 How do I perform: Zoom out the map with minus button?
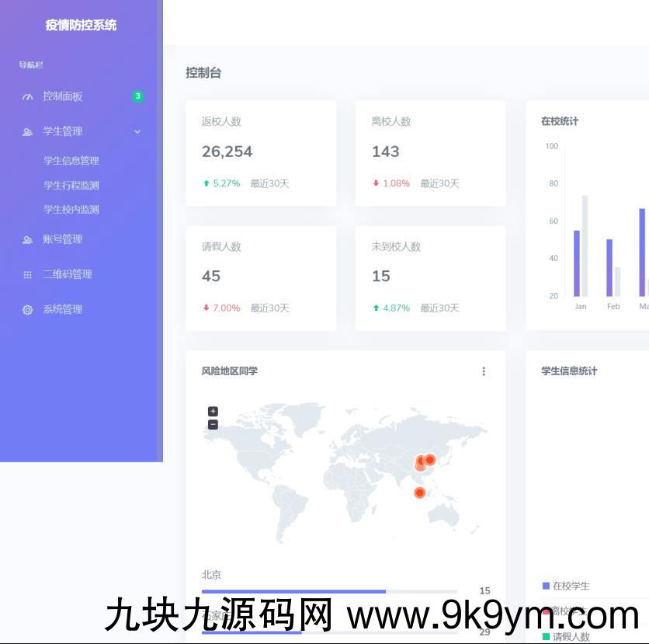213,425
